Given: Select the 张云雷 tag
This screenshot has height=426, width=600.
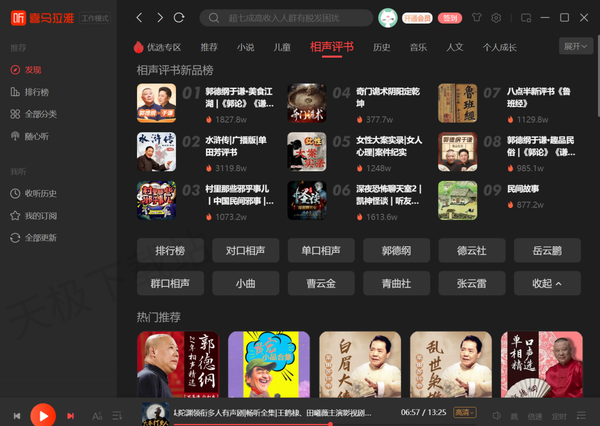Looking at the screenshot, I should (472, 283).
